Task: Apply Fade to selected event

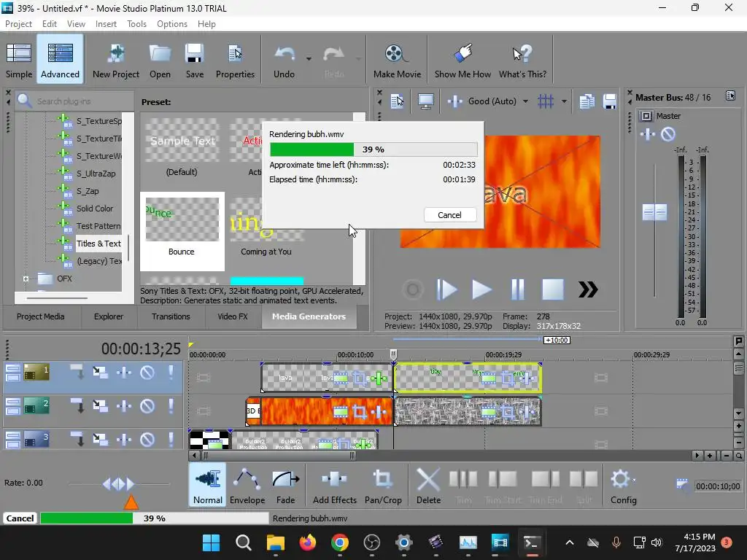Action: 285,485
